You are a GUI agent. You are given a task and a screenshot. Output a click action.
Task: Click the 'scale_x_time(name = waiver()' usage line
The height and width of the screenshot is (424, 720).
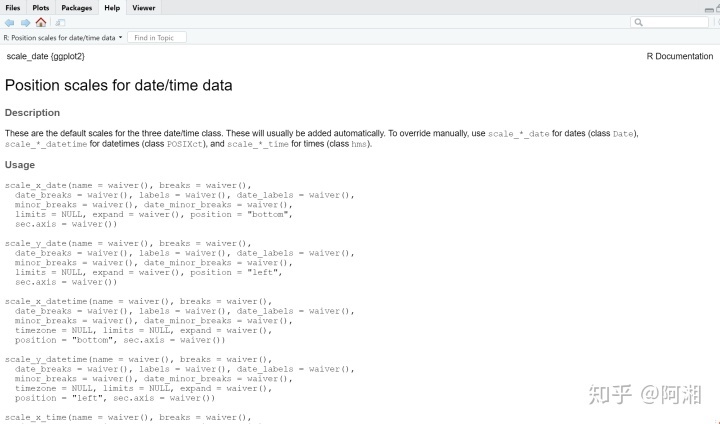tap(128, 417)
